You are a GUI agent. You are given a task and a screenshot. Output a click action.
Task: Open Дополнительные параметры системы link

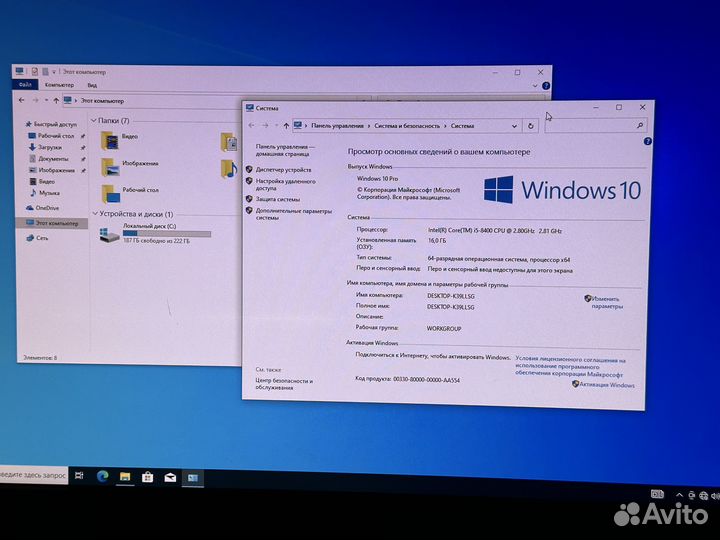(293, 214)
